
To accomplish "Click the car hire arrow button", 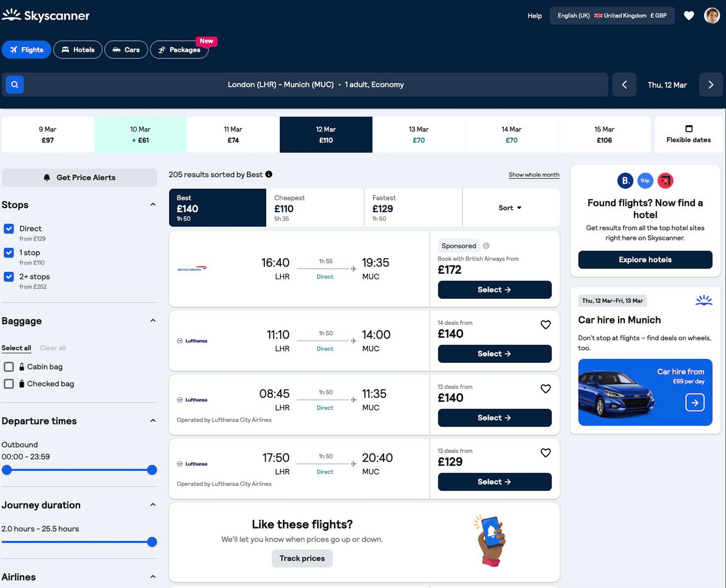I will click(695, 402).
